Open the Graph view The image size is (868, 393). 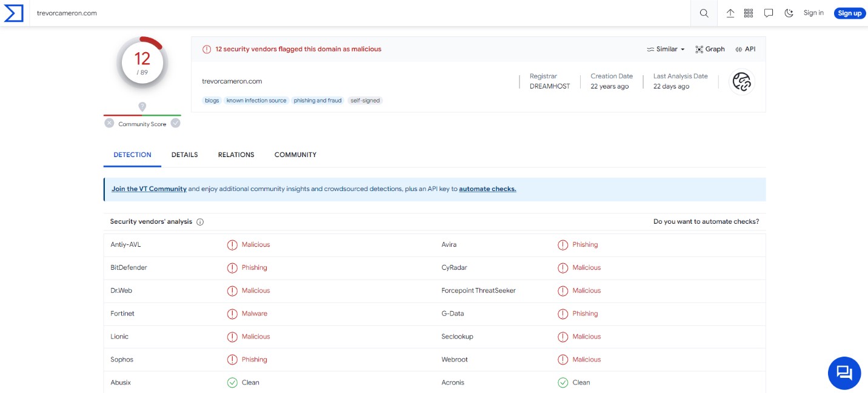[710, 49]
